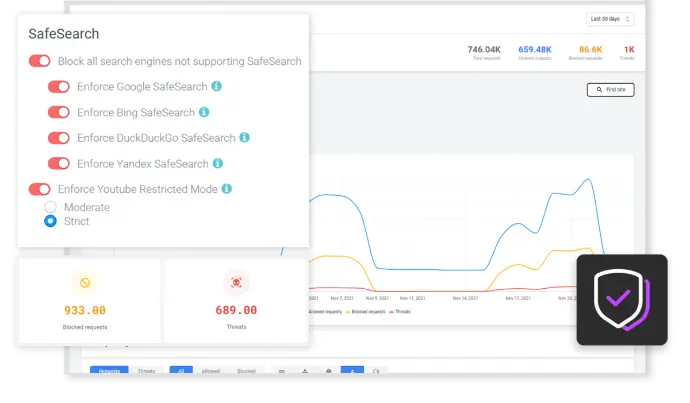Screen dimensions: 690x403
Task: Click the 659.48K allowed requests value
Action: coord(535,49)
